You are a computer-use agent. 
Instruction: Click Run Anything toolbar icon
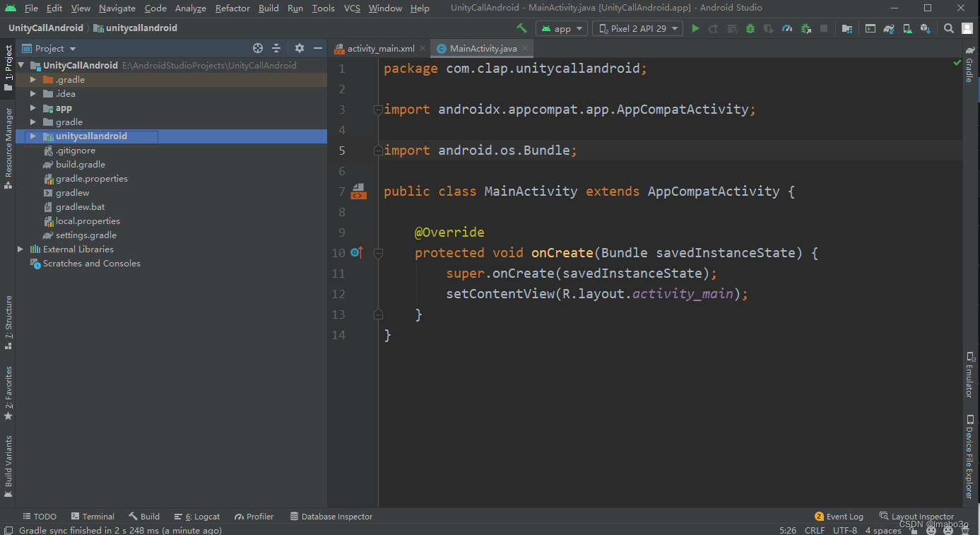pyautogui.click(x=870, y=29)
